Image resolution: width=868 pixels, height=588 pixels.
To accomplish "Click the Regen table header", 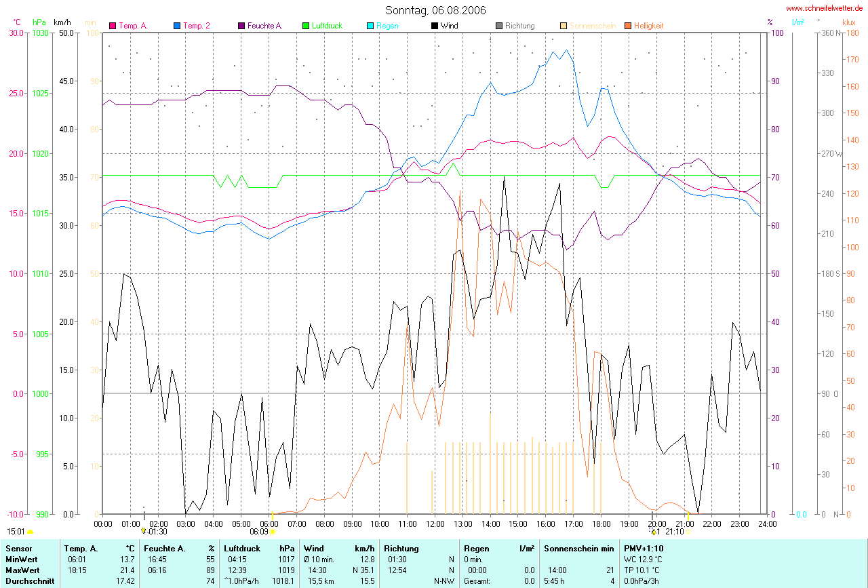I will [x=477, y=548].
